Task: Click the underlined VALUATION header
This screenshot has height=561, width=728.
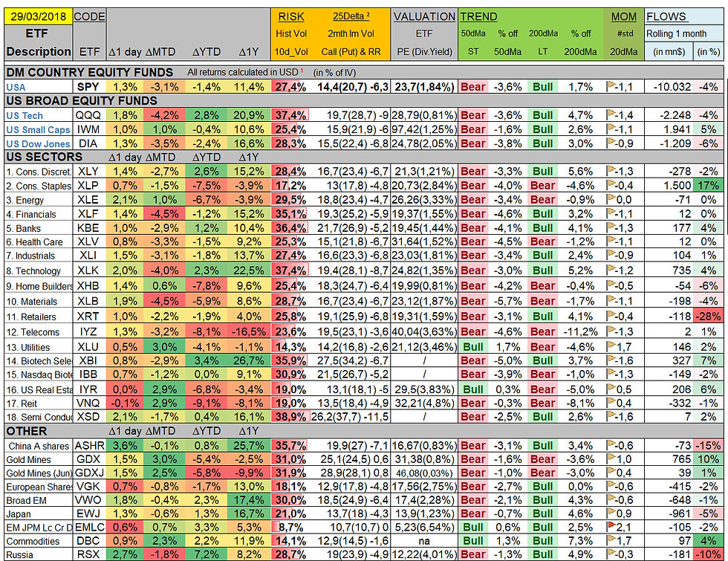Action: pos(424,16)
